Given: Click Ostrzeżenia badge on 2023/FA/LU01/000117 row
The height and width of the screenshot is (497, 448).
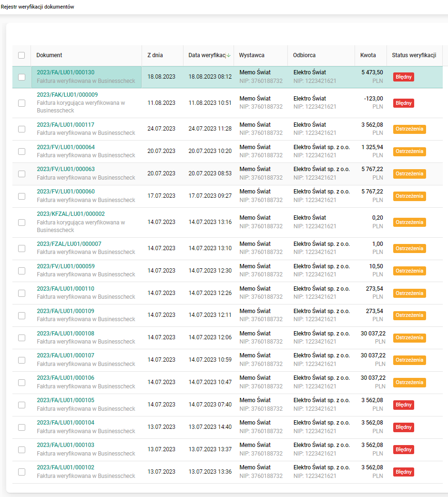Looking at the screenshot, I should coord(409,129).
